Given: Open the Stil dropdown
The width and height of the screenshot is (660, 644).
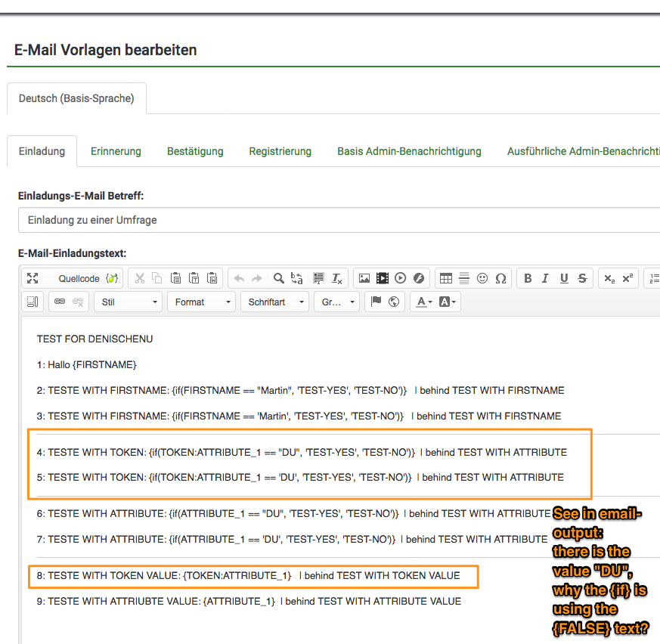Looking at the screenshot, I should pos(128,302).
